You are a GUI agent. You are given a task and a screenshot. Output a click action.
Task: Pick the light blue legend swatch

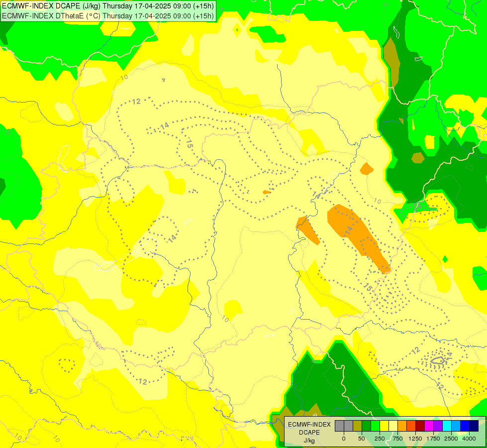tap(456, 426)
